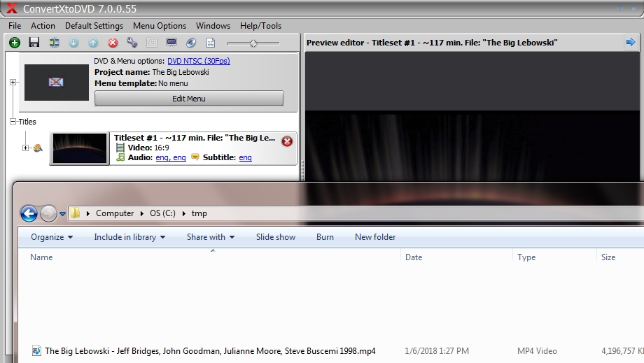Click the palette icon beside Titleset #1
644x363 pixels.
point(38,148)
